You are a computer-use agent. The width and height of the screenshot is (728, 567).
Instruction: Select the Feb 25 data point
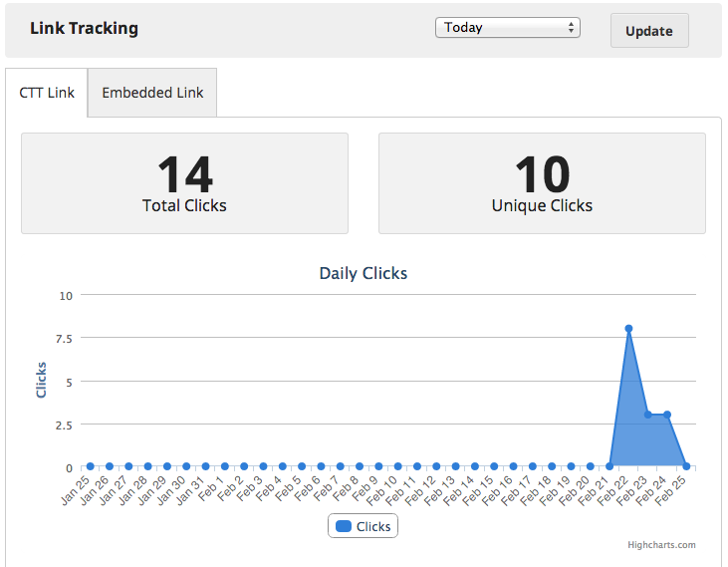[x=686, y=466]
